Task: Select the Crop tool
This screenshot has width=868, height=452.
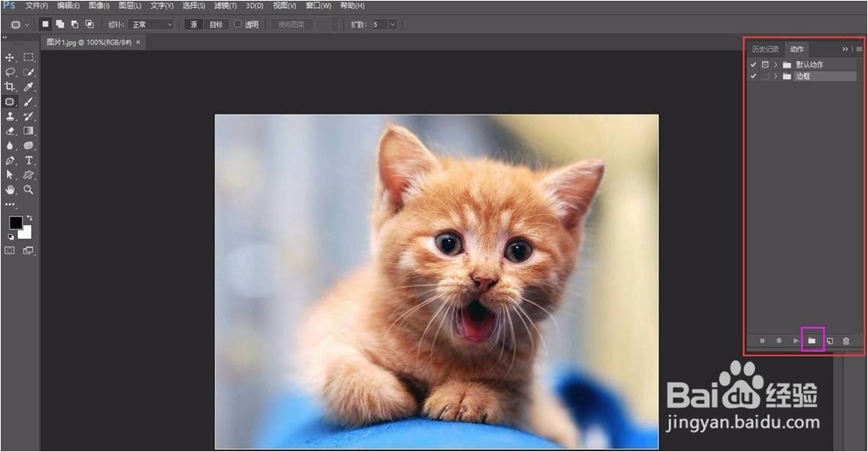Action: pos(10,87)
